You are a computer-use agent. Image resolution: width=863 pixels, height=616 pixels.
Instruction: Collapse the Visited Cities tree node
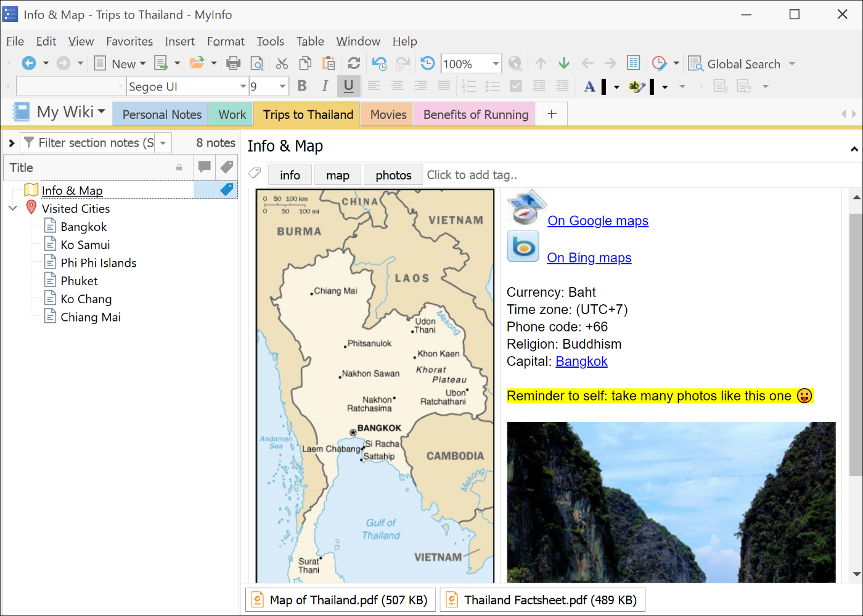point(13,208)
